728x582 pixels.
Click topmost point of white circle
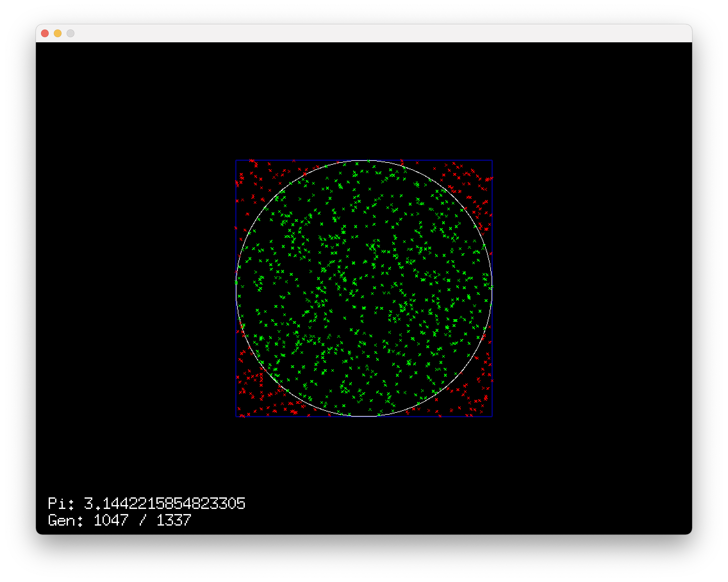pyautogui.click(x=364, y=161)
